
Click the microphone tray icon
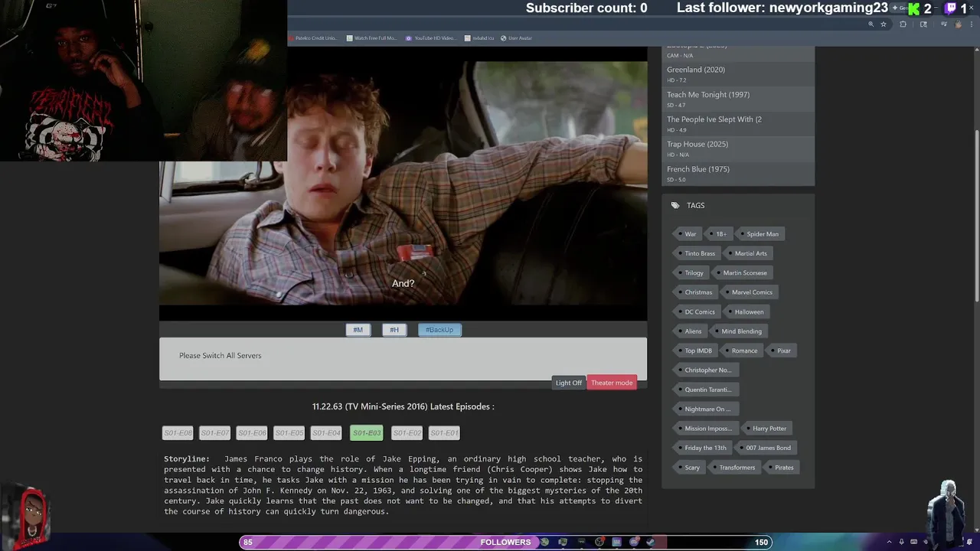[901, 542]
